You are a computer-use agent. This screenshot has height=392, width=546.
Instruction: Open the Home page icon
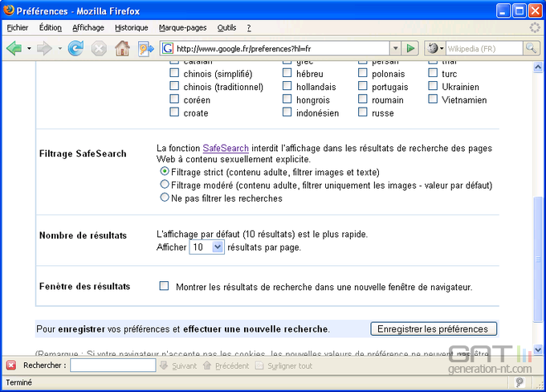tap(122, 48)
